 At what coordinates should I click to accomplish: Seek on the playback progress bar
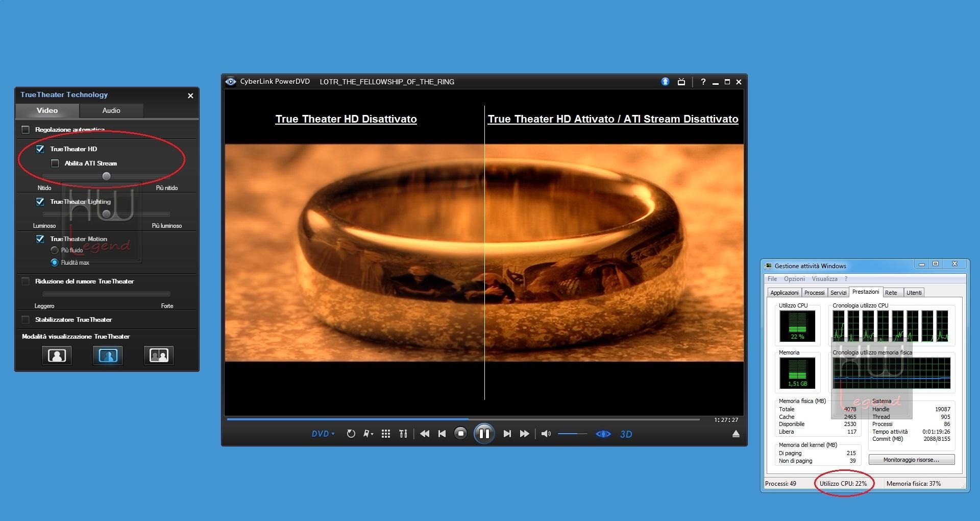463,419
